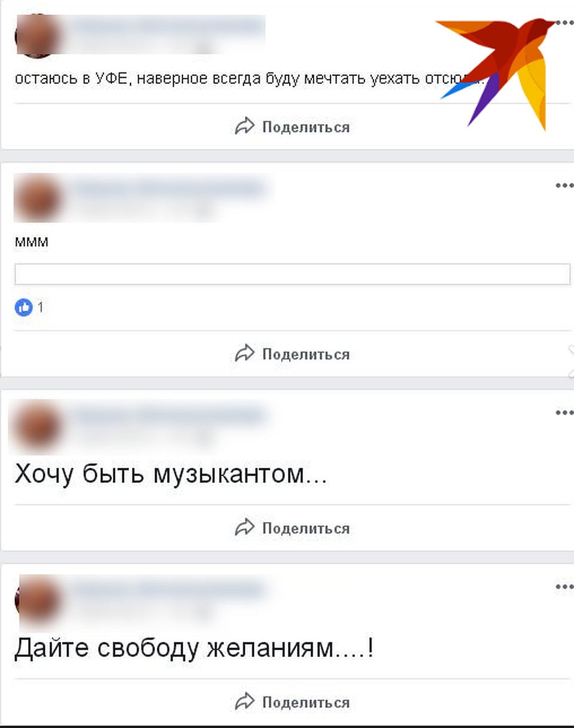The width and height of the screenshot is (574, 728).
Task: Expand three-dot menu on "Дайте свободу желаниям" post
Action: point(564,587)
